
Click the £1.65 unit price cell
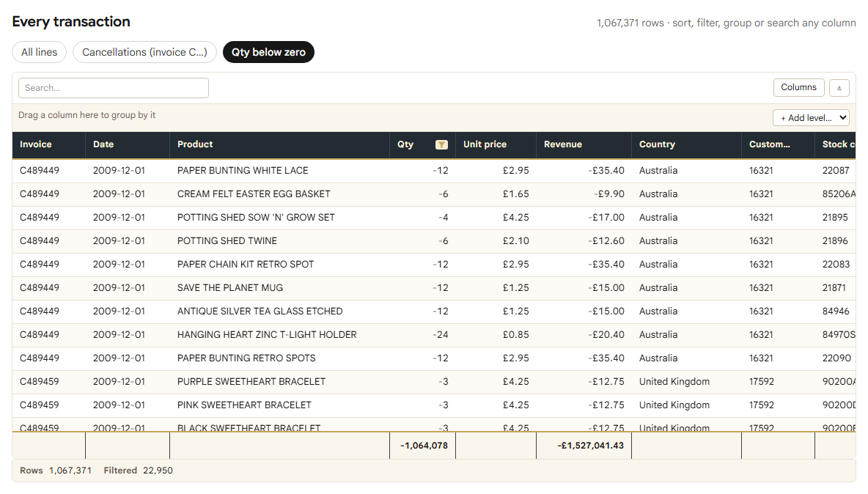pos(496,194)
